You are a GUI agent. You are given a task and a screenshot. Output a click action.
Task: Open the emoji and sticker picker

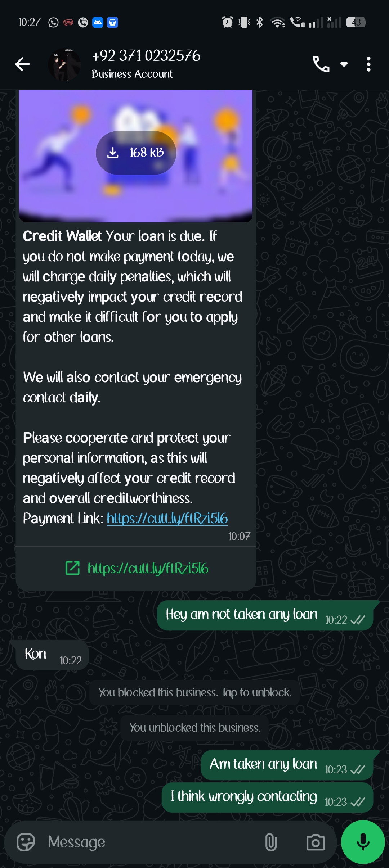tap(26, 842)
